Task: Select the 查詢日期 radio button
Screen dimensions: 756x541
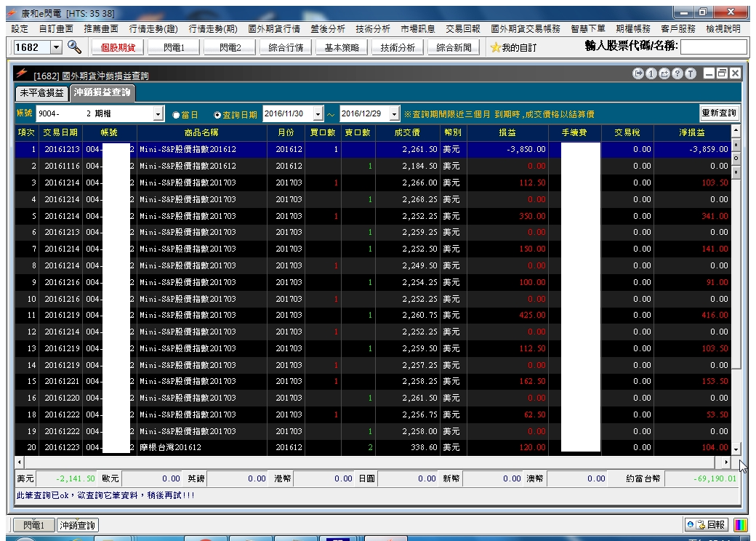Action: (x=217, y=115)
